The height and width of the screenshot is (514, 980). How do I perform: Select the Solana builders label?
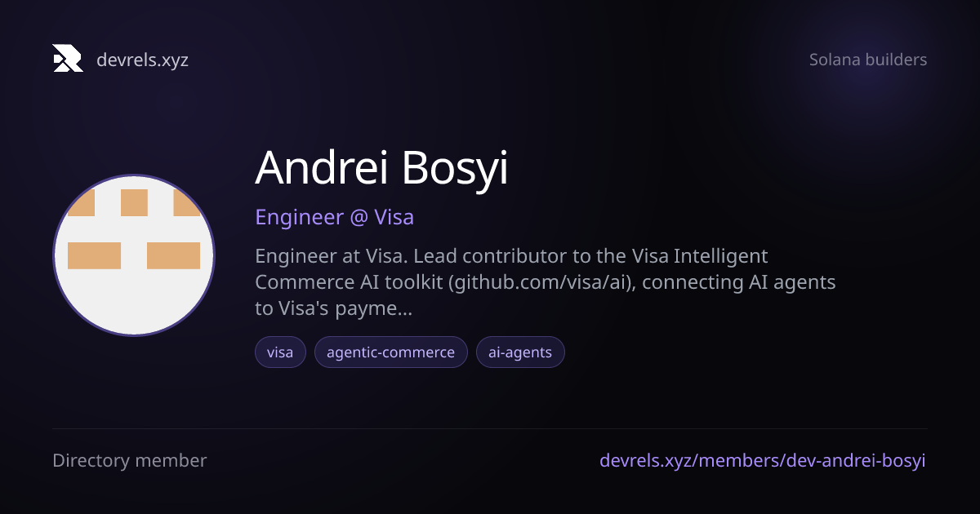coord(868,60)
